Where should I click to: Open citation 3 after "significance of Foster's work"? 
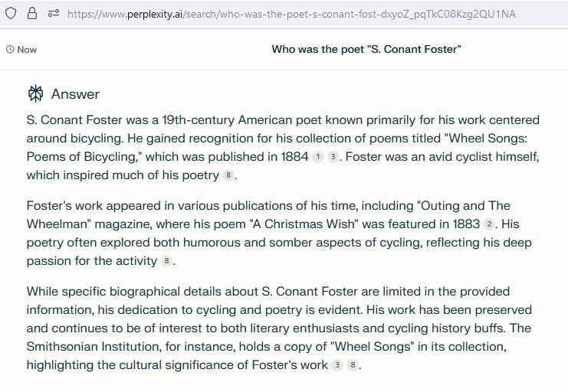337,365
